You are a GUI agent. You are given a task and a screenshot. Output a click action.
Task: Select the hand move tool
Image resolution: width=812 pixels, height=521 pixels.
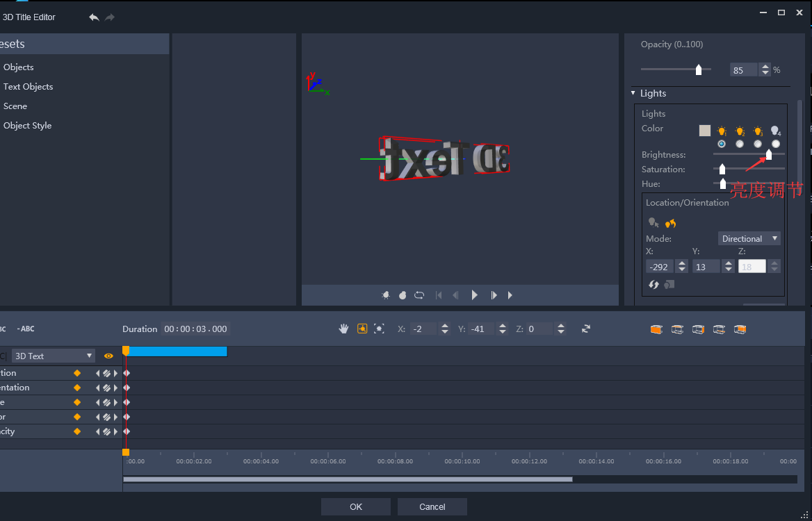pyautogui.click(x=343, y=329)
